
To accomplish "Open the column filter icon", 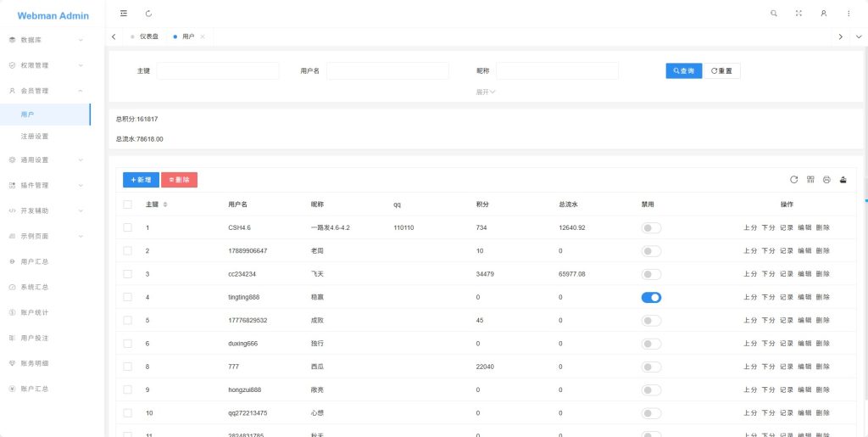I will (810, 179).
